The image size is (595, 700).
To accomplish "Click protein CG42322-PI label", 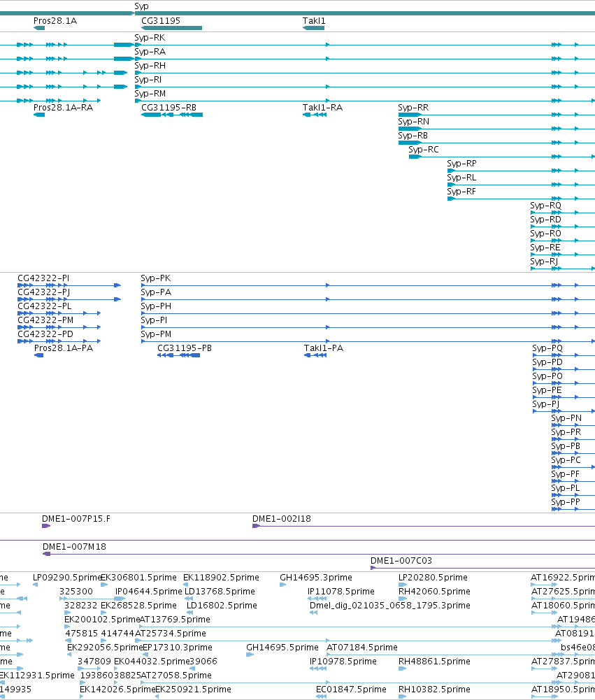I will tap(44, 278).
